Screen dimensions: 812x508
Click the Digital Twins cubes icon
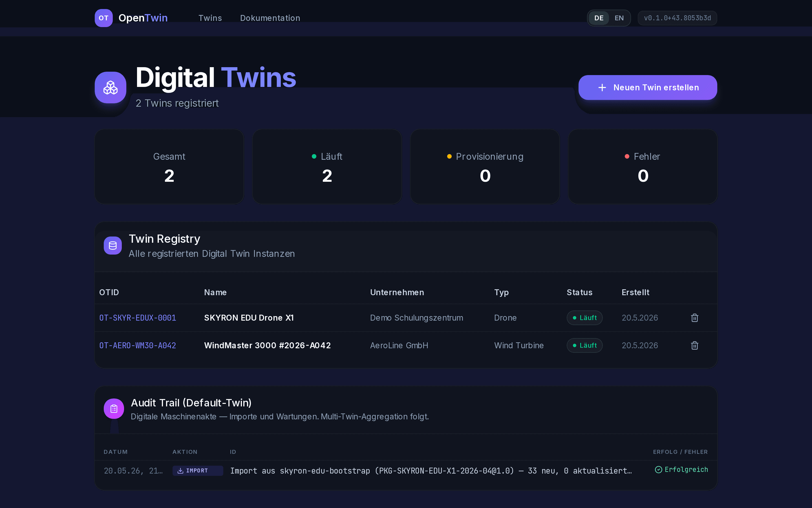pyautogui.click(x=111, y=87)
